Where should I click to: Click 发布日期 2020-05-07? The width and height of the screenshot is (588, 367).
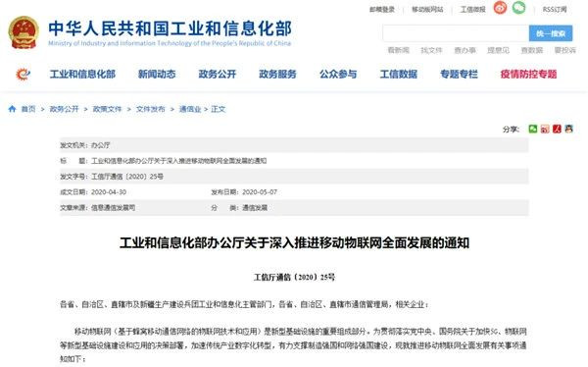tap(244, 192)
